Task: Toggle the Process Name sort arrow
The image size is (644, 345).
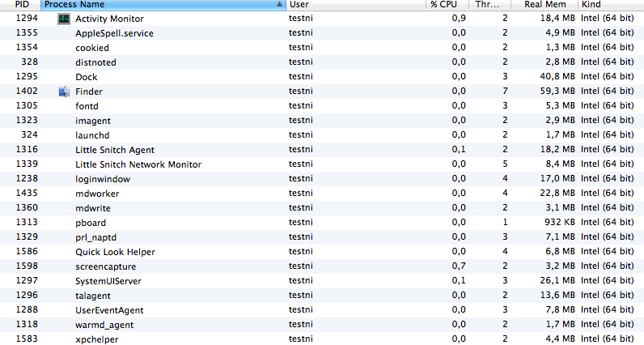Action: [x=279, y=5]
